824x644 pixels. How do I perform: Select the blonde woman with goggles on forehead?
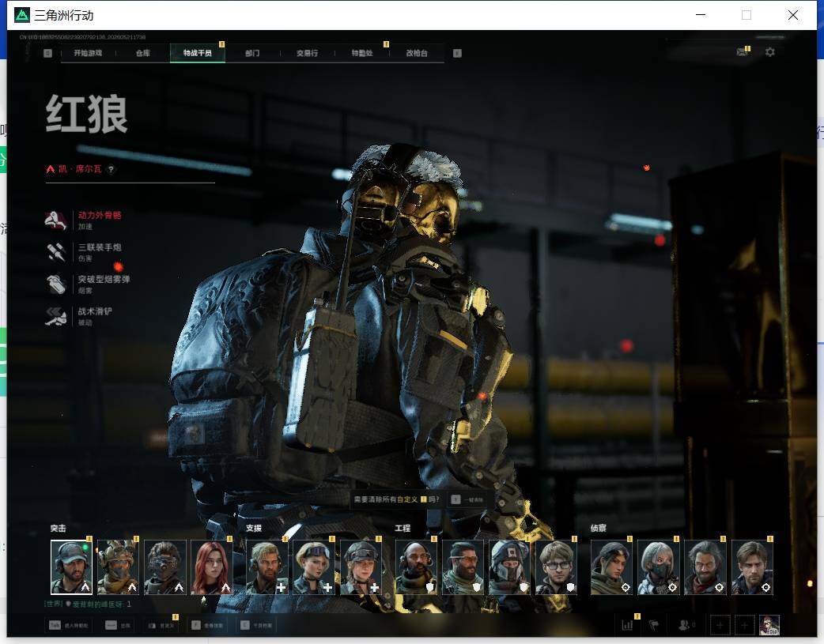click(313, 567)
